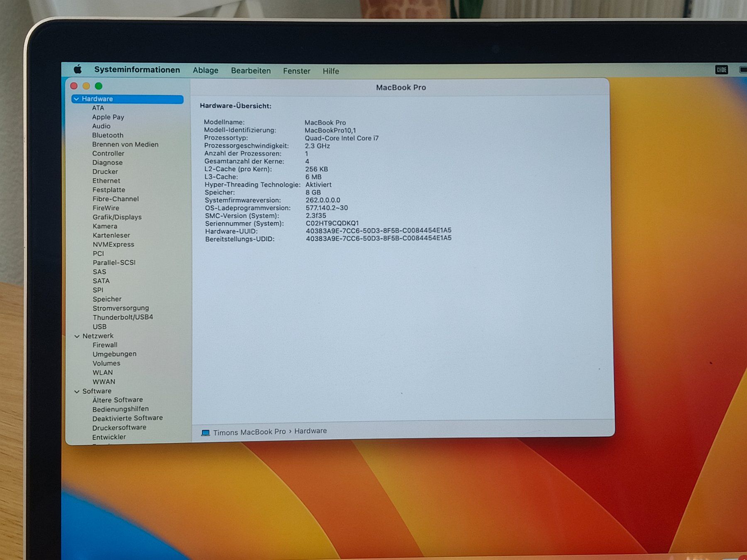
Task: Close the MacBook Pro window
Action: [x=74, y=86]
